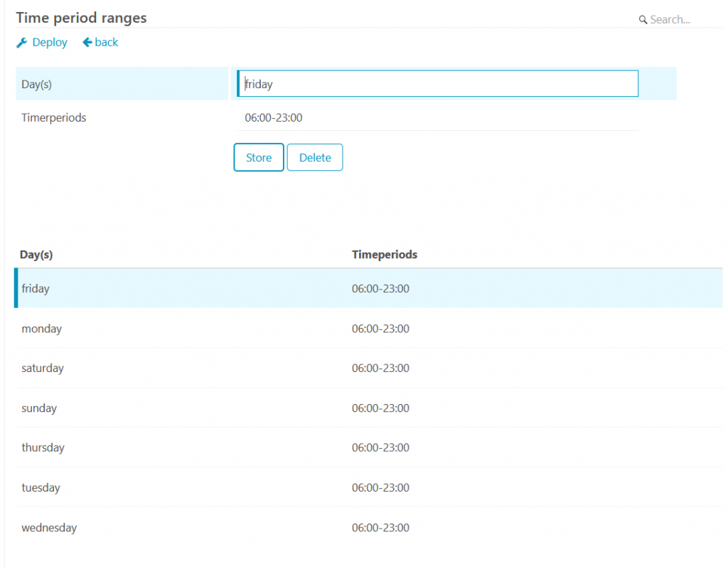Select the monday row
Image resolution: width=728 pixels, height=567 pixels.
(369, 328)
